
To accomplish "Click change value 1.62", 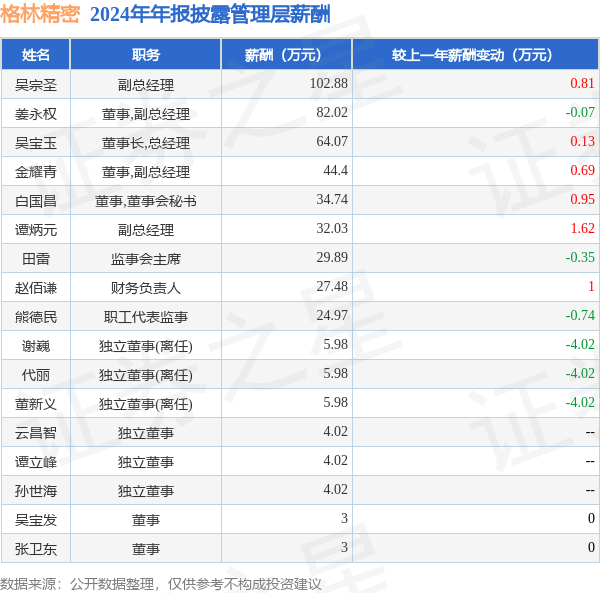I will [x=582, y=228].
